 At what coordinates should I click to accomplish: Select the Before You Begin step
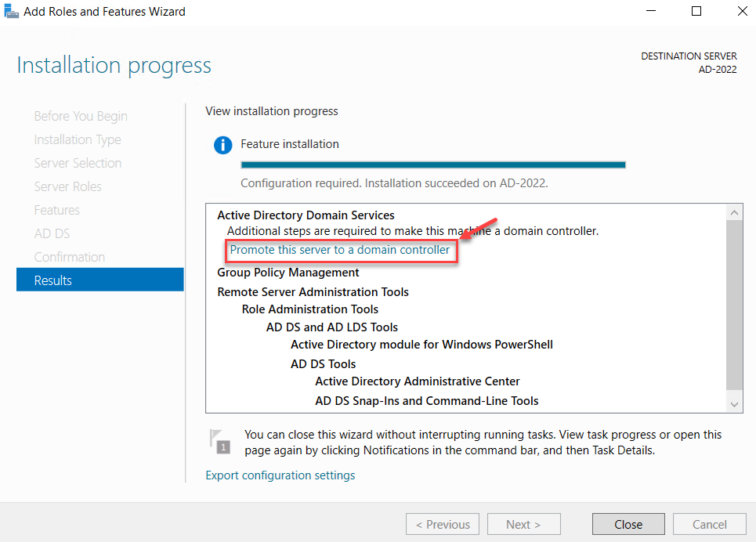coord(81,115)
